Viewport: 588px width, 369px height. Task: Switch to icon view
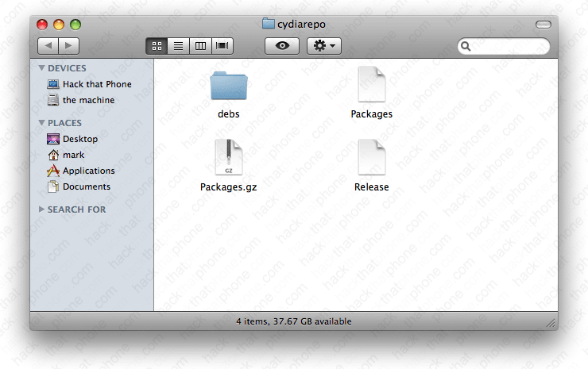tap(157, 46)
